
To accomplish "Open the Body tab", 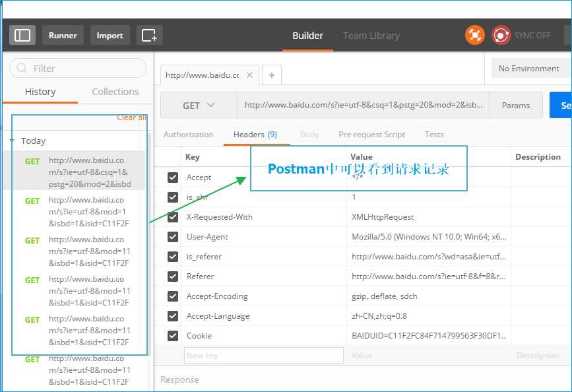I will point(309,135).
